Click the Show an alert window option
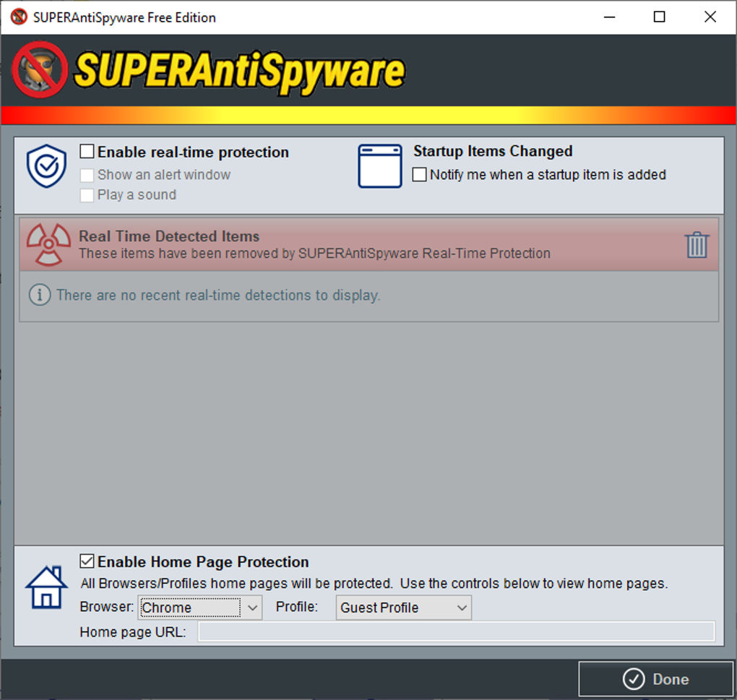This screenshot has width=737, height=700. [x=87, y=174]
